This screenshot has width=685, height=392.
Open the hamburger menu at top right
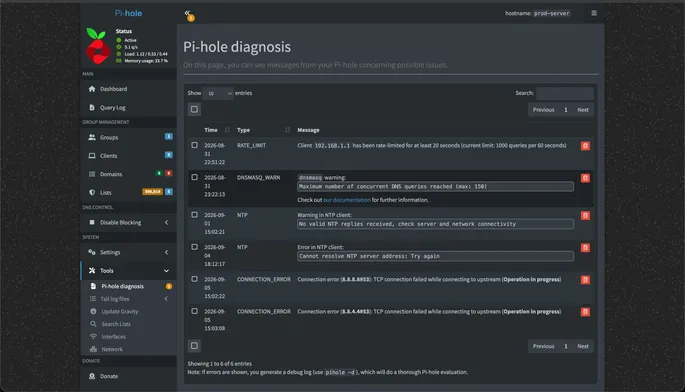point(594,13)
